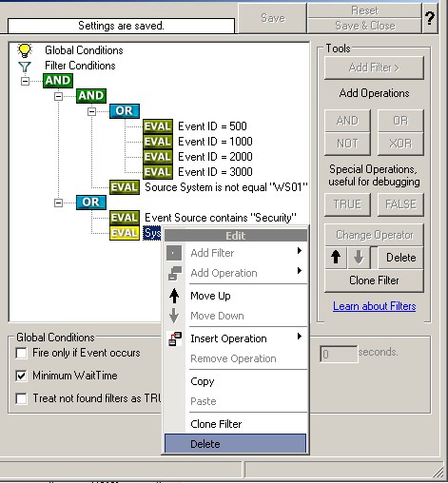This screenshot has width=448, height=483.
Task: Collapse the nested AND node
Action: tap(58, 96)
